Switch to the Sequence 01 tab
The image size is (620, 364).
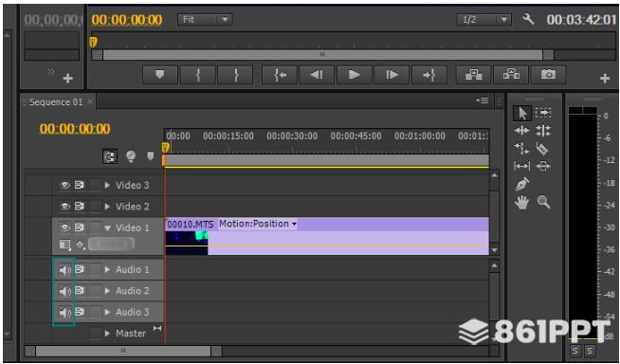[x=56, y=102]
